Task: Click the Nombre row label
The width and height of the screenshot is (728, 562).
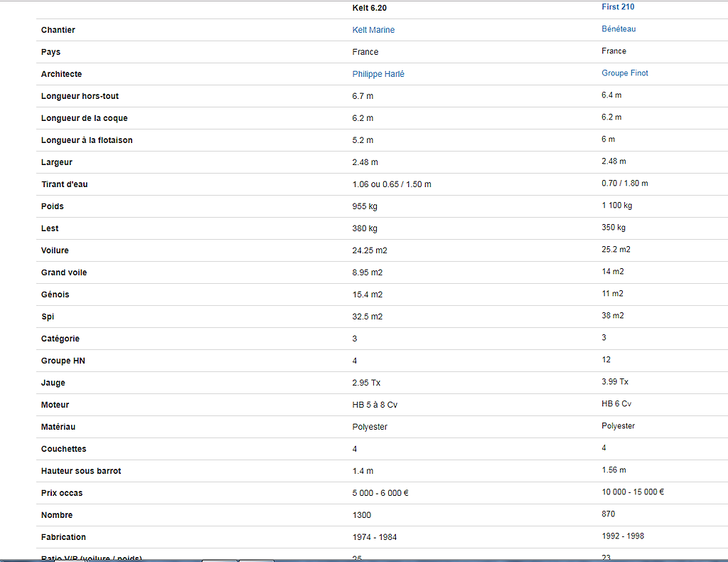Action: point(57,515)
